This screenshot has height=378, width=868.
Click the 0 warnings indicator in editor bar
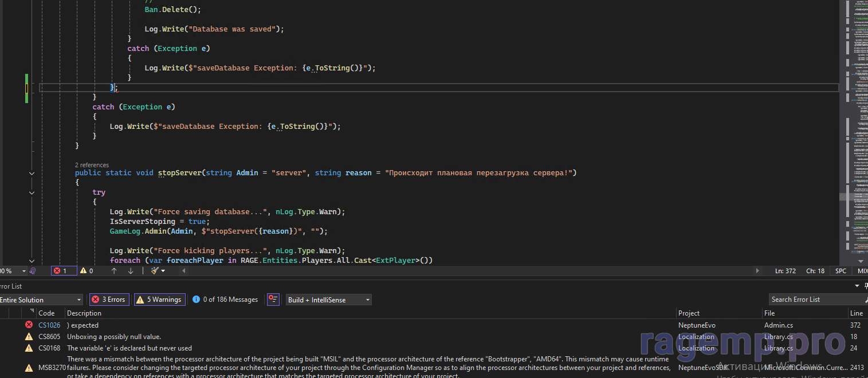coord(87,271)
